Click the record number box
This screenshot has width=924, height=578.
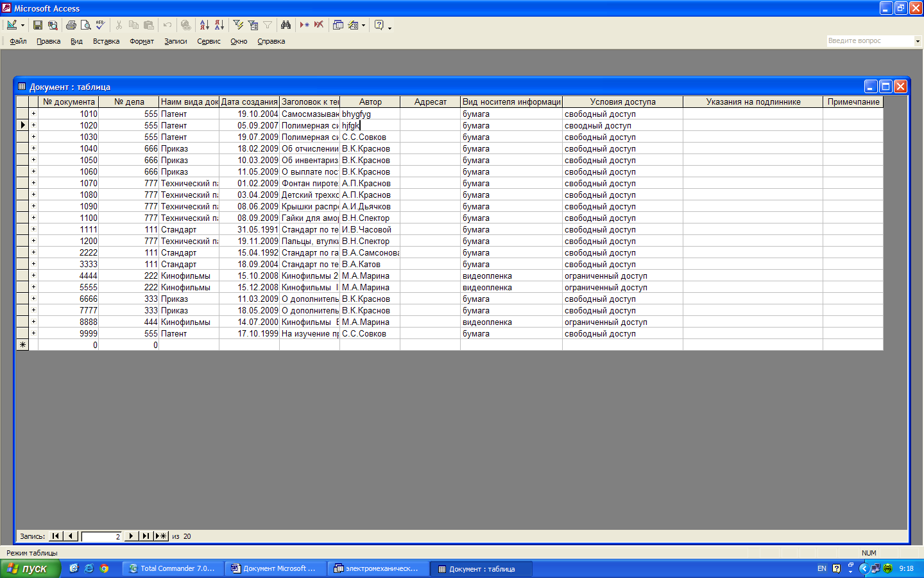click(101, 536)
